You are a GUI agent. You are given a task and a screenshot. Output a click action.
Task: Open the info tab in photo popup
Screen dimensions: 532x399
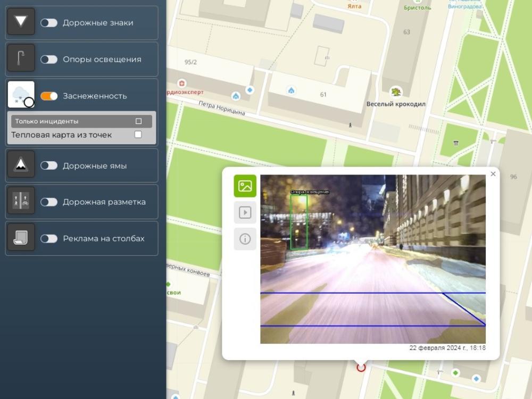245,239
